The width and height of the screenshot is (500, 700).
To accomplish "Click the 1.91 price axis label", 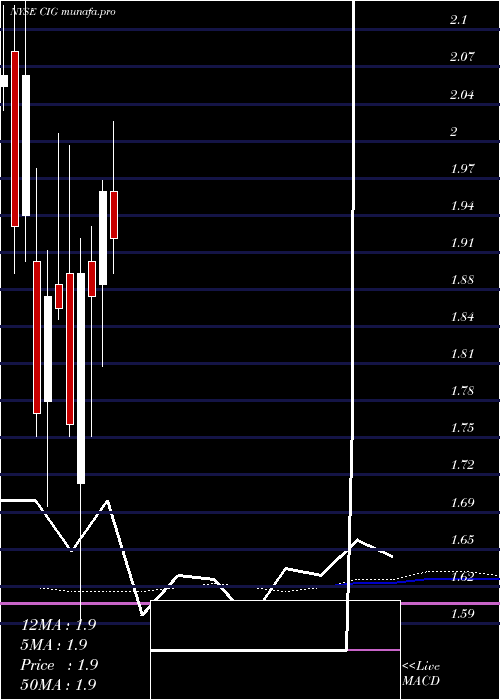I will pyautogui.click(x=462, y=243).
